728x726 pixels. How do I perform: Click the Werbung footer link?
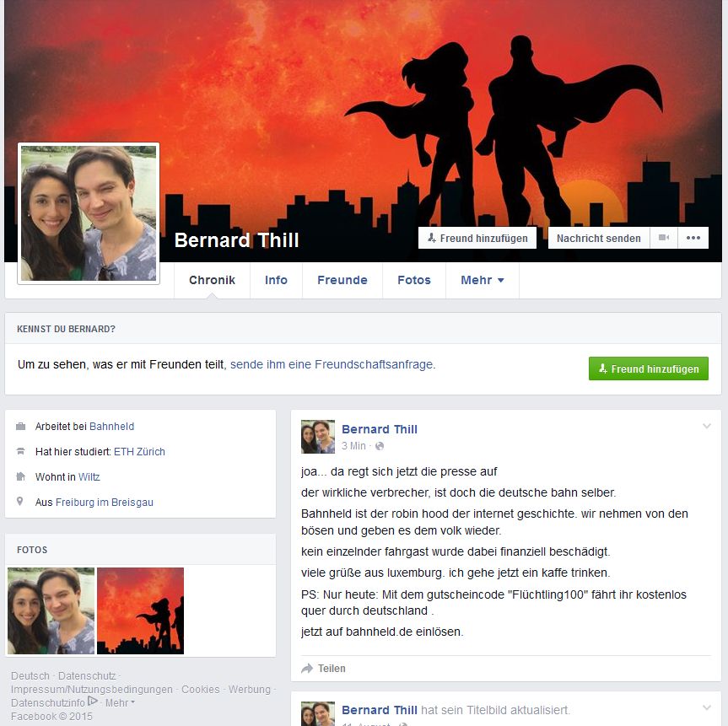(250, 690)
